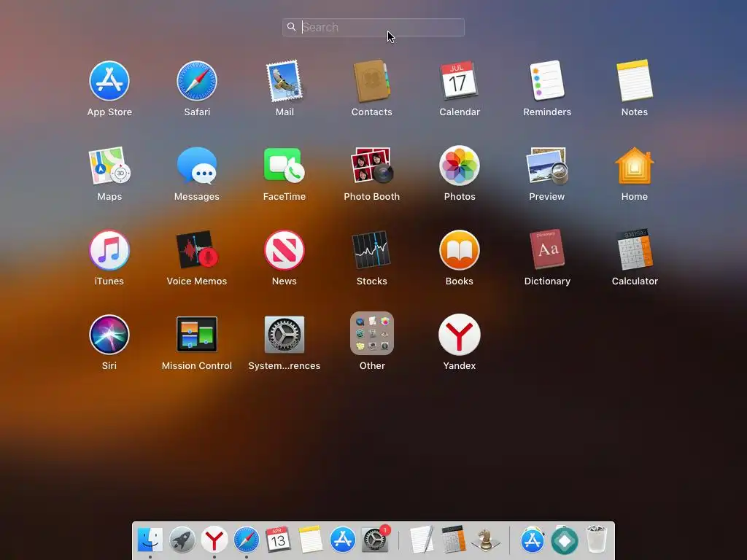Open Safari from the Dock

[247, 540]
